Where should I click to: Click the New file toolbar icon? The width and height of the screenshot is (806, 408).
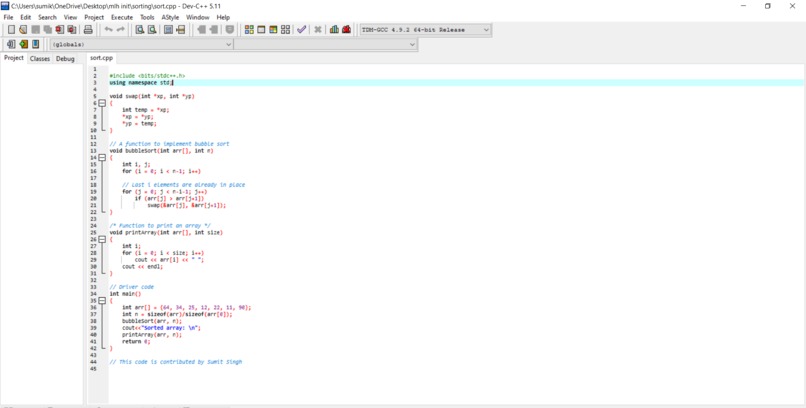[x=11, y=30]
